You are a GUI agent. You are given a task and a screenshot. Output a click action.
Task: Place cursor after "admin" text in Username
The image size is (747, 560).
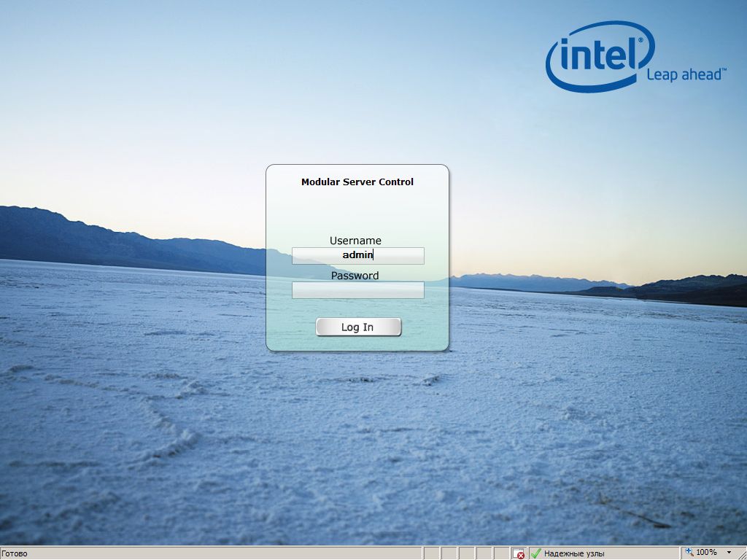(x=374, y=256)
